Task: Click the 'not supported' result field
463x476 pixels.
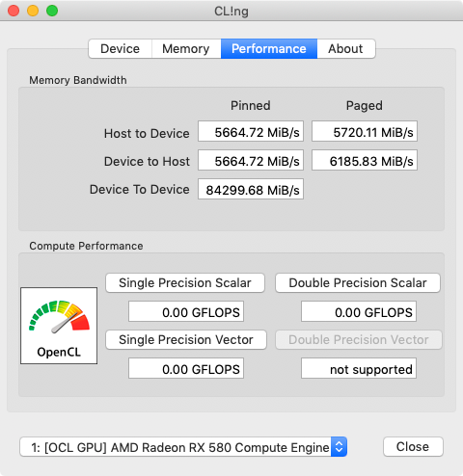Action: pyautogui.click(x=359, y=368)
